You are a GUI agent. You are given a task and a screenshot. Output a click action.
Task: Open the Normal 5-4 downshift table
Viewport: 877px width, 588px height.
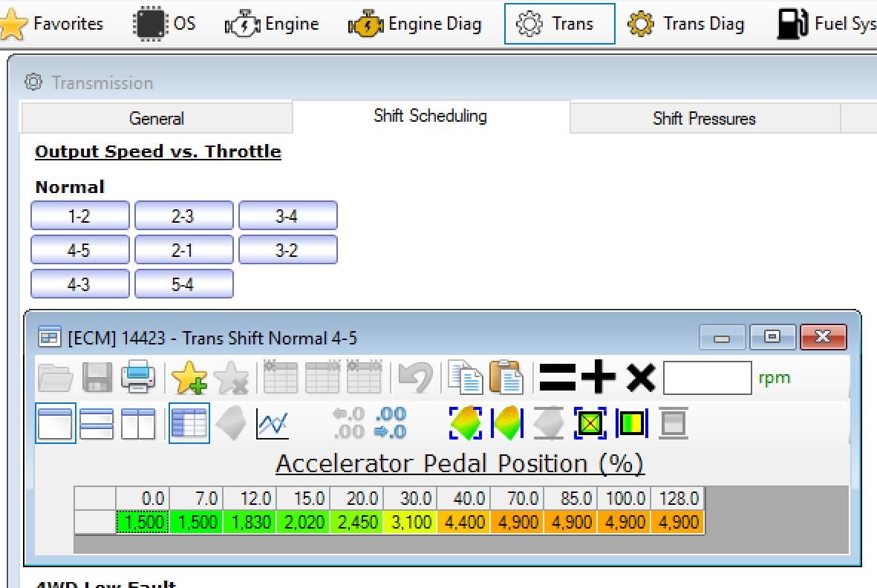pyautogui.click(x=184, y=284)
